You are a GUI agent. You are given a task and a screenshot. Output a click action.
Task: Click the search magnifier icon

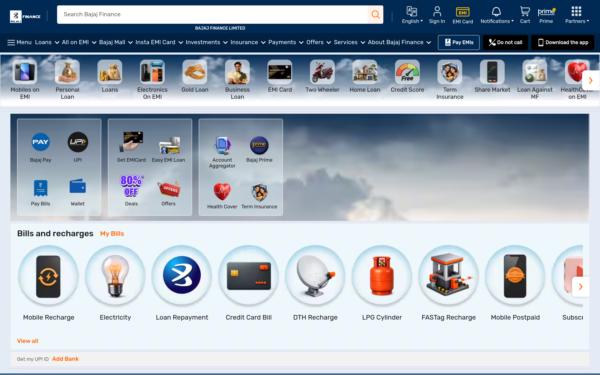point(375,15)
